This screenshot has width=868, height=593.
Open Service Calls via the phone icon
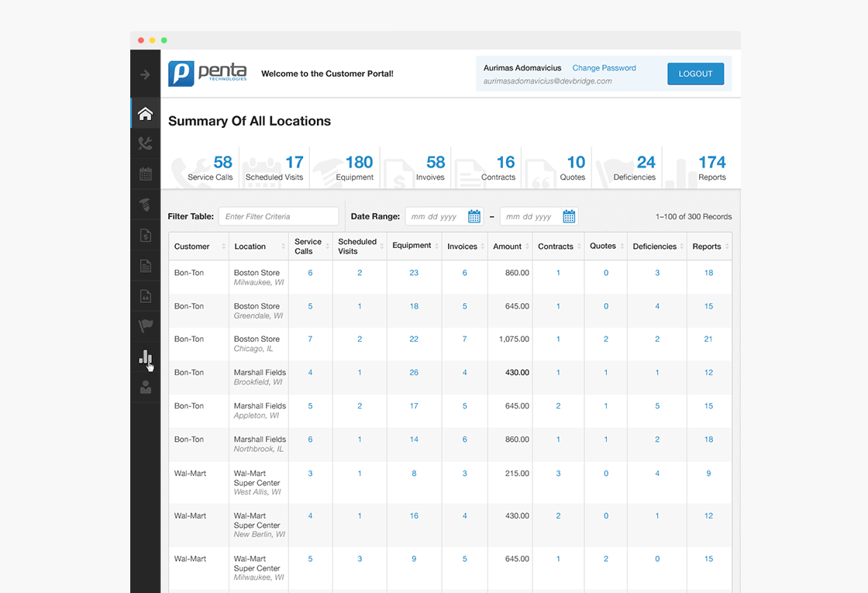point(145,143)
